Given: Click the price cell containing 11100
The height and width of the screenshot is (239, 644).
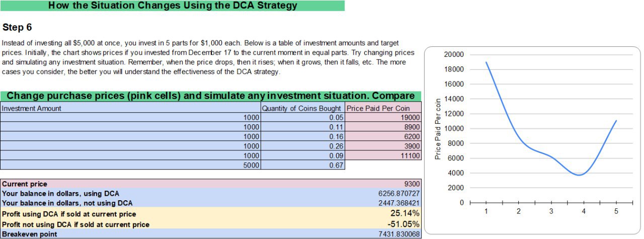Looking at the screenshot, I should pos(383,155).
